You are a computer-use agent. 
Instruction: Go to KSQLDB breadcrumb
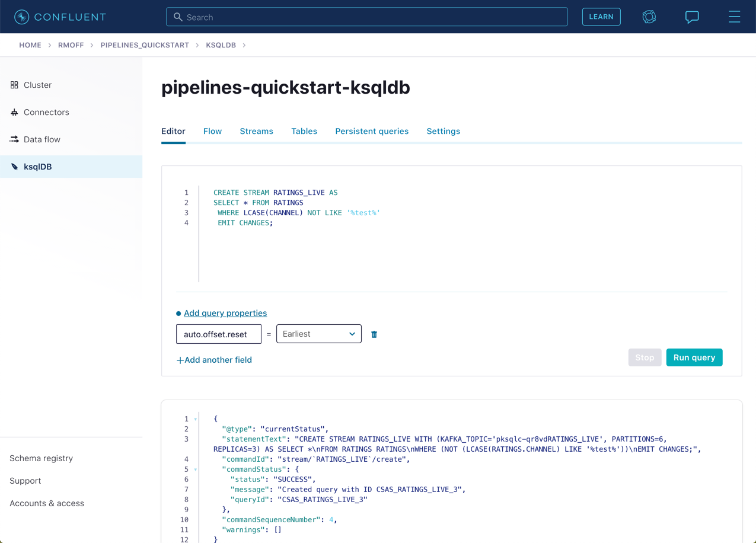coord(221,45)
